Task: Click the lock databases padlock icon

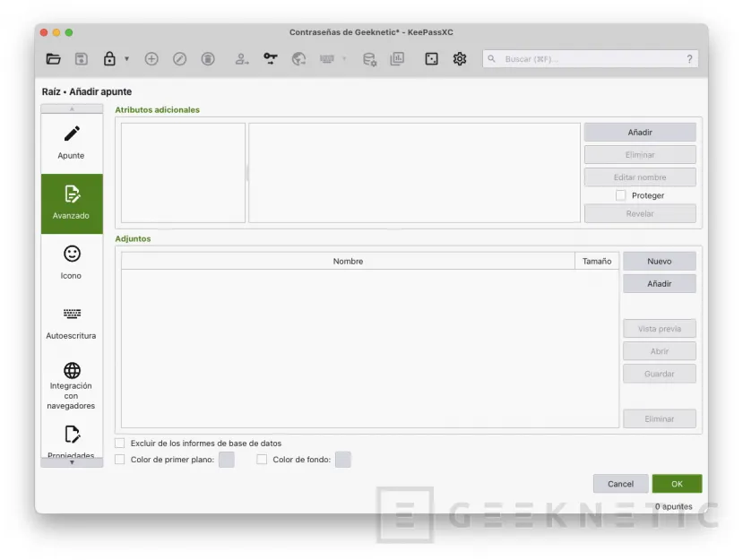Action: [108, 59]
